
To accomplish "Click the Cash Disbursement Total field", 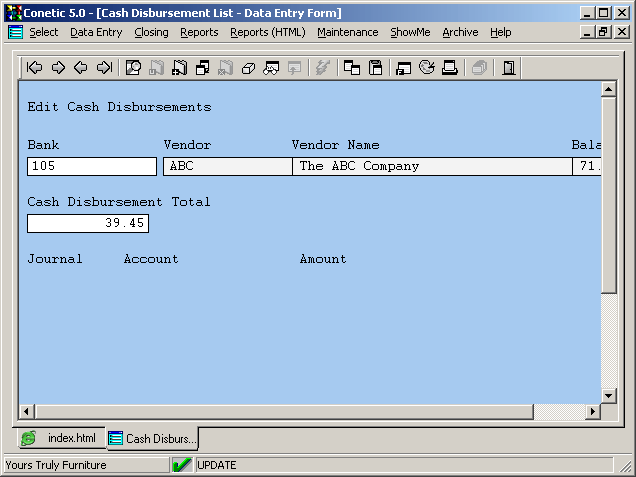I will [87, 223].
